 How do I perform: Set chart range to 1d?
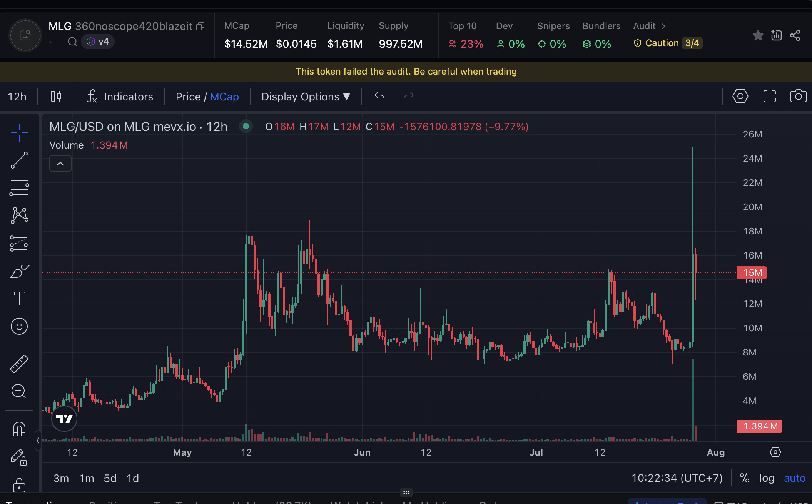click(133, 478)
